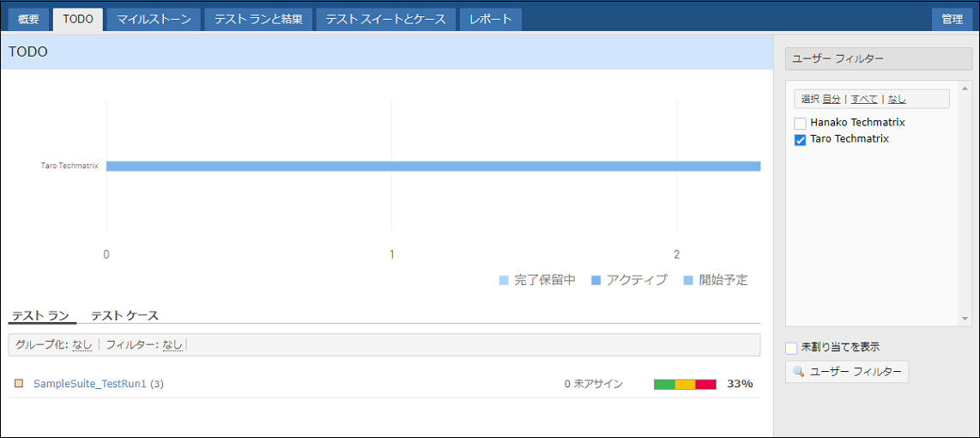Select 自分 in the user selection links
The width and height of the screenshot is (980, 438).
(x=832, y=99)
